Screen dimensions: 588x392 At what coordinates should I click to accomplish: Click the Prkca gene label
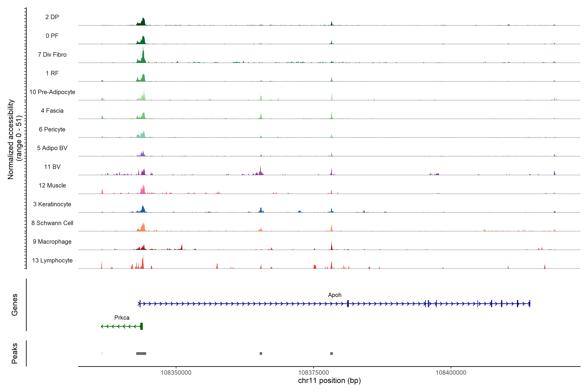click(x=122, y=318)
